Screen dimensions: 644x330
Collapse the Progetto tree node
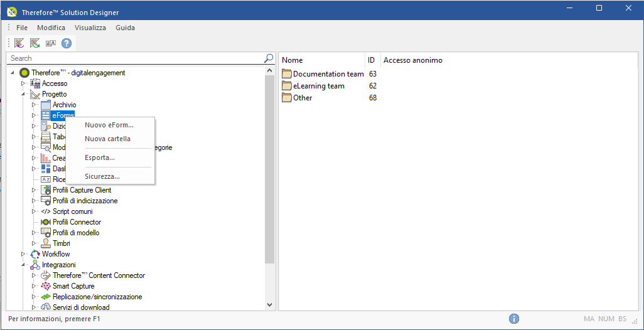click(x=24, y=94)
